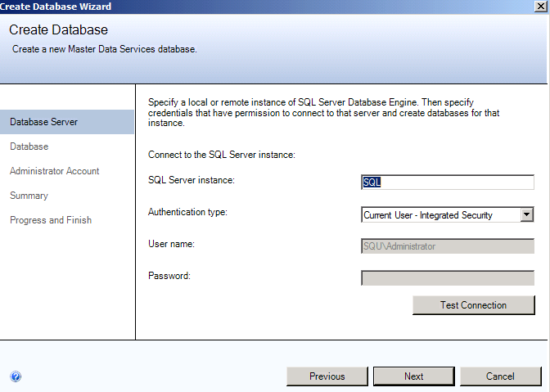Image resolution: width=550 pixels, height=392 pixels.
Task: Click the User name text box
Action: pos(447,246)
